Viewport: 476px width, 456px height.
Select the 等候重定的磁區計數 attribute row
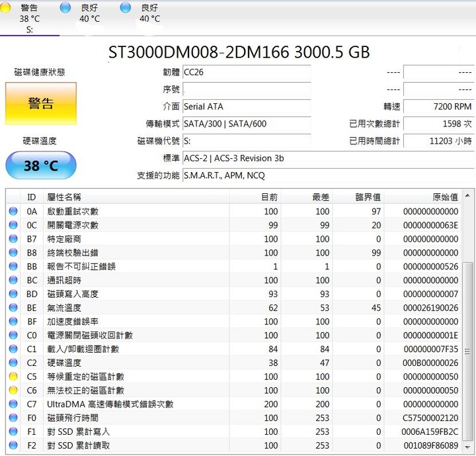pos(234,377)
